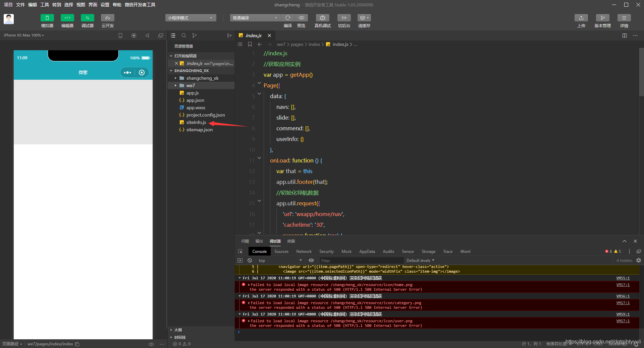Viewport: 644px width, 348px height.
Task: Expand the timeline section
Action: (171, 337)
